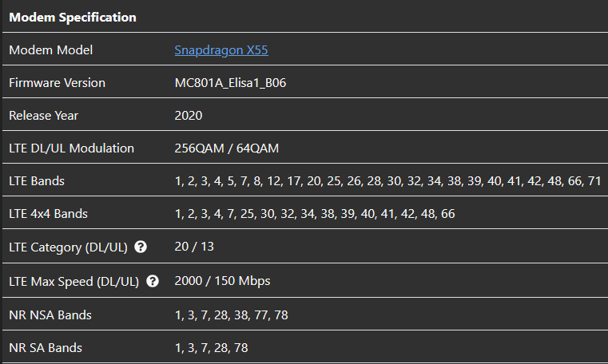This screenshot has height=364, width=608.
Task: Select the NR NSA band list ending in 77, 78
Action: (x=231, y=315)
